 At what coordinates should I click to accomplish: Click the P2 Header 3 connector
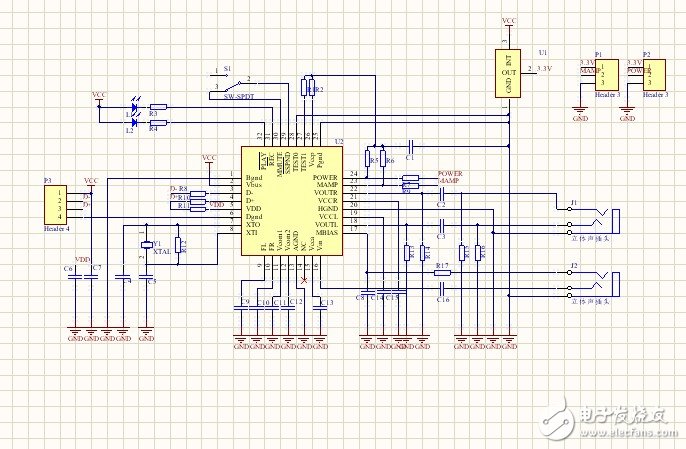click(647, 73)
